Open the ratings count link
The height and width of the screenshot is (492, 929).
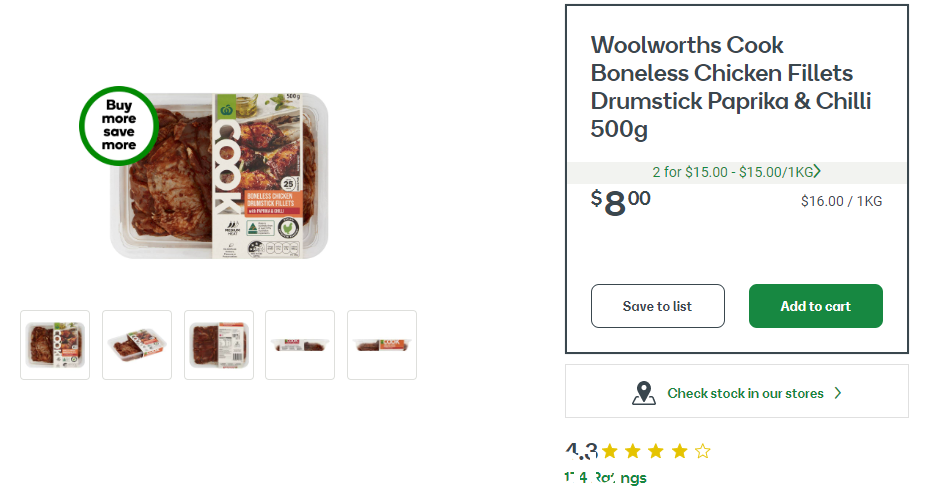pos(605,477)
